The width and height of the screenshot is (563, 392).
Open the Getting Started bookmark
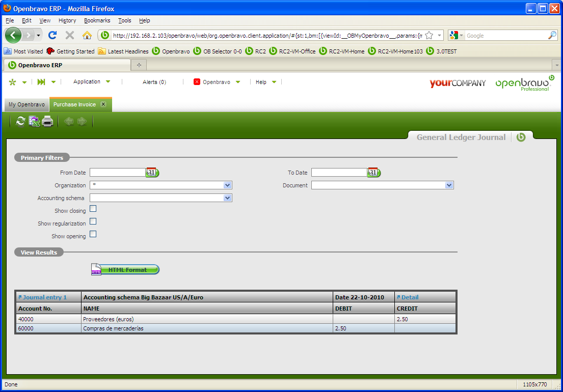[71, 51]
